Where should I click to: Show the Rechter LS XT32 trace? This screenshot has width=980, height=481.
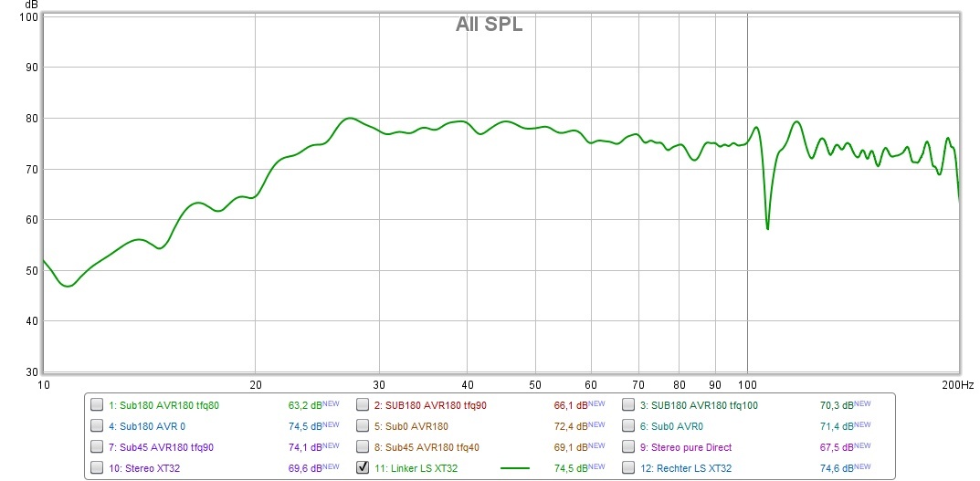pos(629,468)
